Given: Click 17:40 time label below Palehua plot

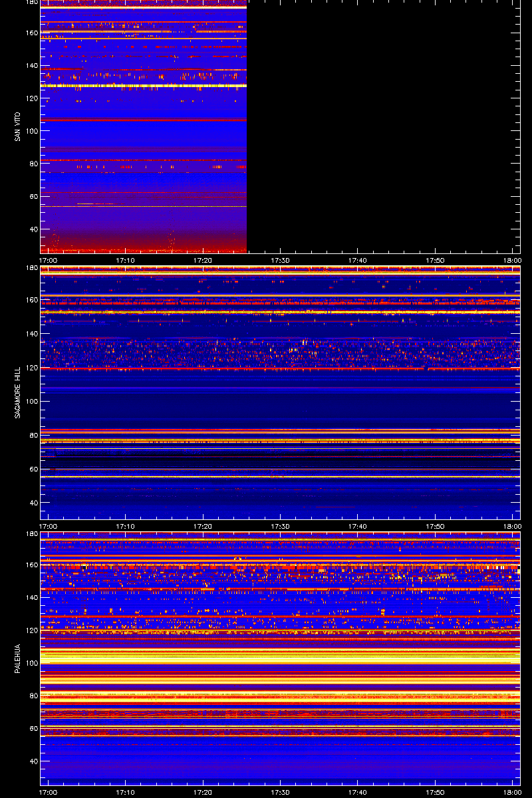Looking at the screenshot, I should (x=357, y=792).
